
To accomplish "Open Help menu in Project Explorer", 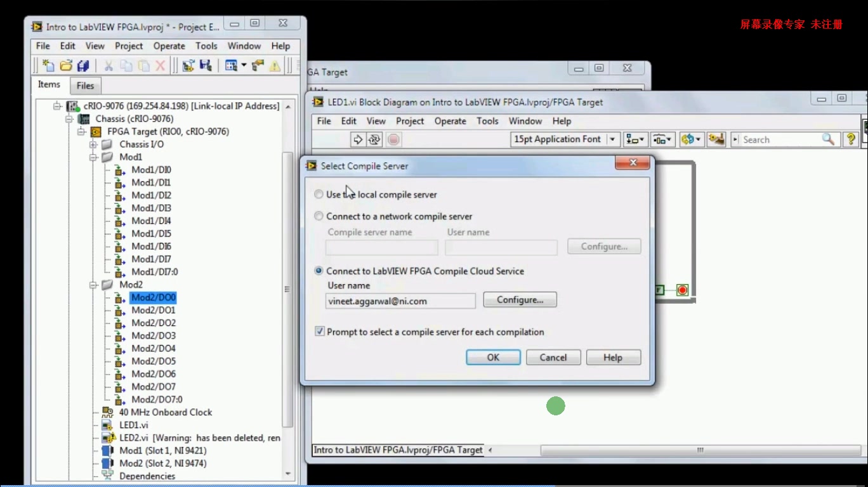I will [x=280, y=46].
